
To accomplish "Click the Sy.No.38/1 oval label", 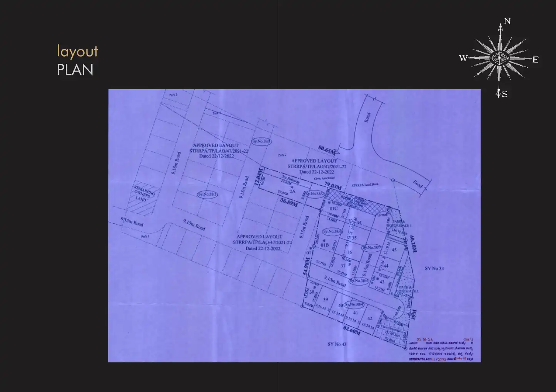I will 262,141.
